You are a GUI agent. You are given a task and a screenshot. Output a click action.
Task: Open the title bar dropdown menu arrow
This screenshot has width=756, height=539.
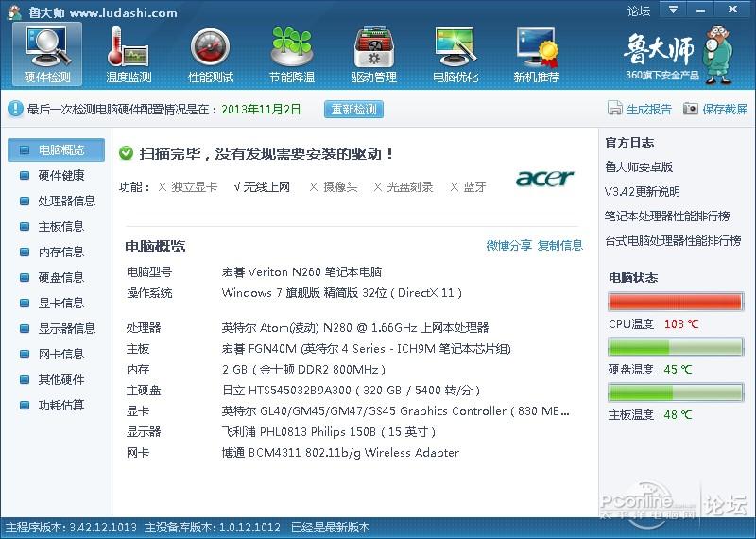[x=673, y=9]
